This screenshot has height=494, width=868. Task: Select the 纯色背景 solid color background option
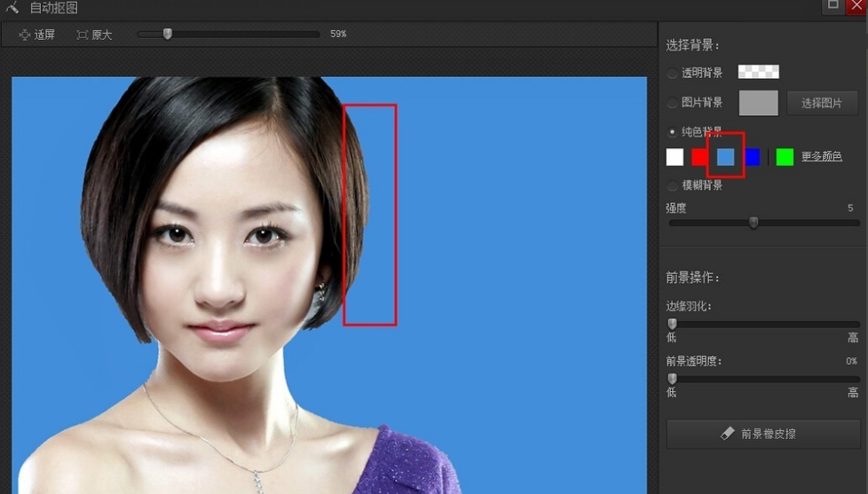pyautogui.click(x=673, y=132)
